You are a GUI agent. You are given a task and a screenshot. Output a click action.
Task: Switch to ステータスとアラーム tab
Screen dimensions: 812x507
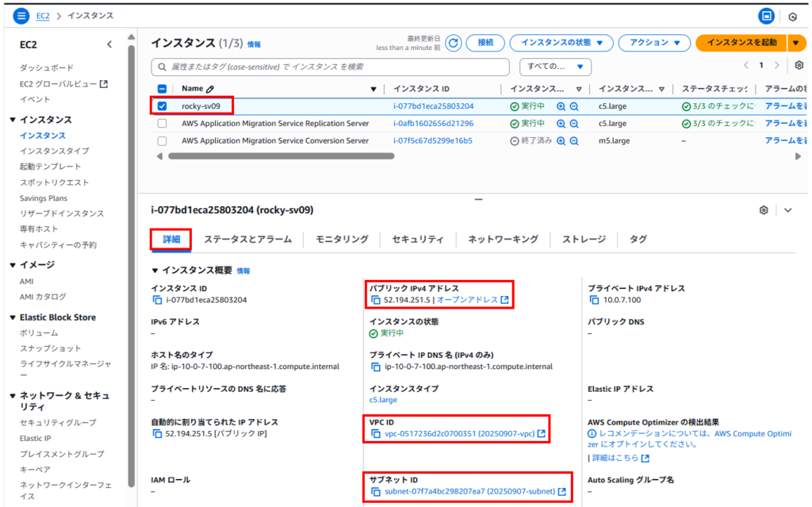(x=247, y=240)
